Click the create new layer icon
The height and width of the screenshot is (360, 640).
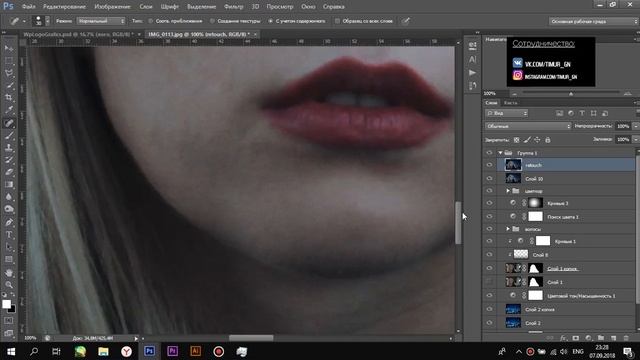tap(613, 338)
